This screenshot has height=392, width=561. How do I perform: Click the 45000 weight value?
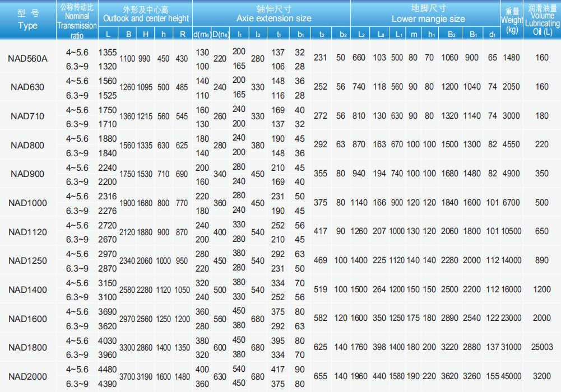[511, 376]
